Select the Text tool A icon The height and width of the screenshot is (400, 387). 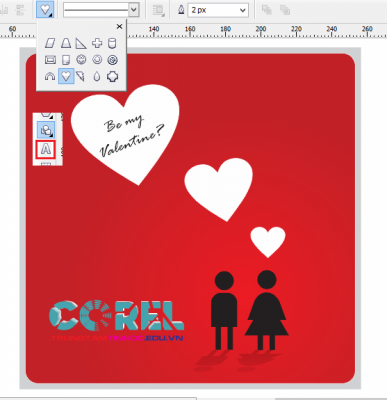click(x=46, y=149)
